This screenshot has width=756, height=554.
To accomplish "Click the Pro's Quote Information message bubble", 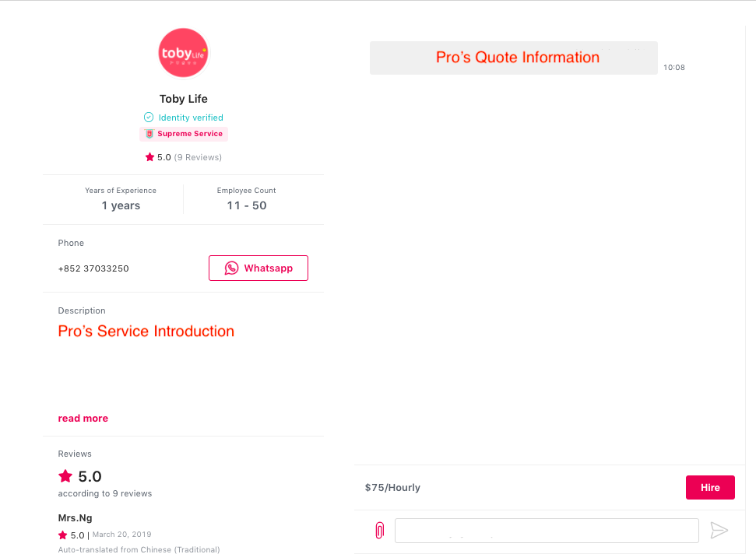I will 514,58.
